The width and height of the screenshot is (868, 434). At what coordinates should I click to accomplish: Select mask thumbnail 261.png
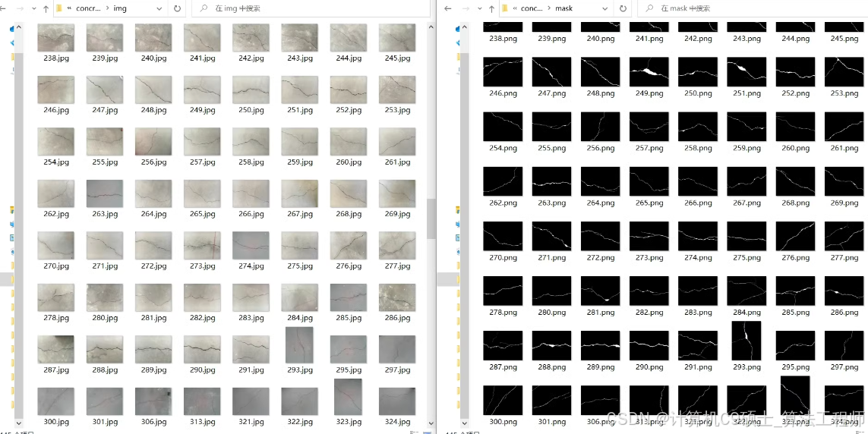844,127
